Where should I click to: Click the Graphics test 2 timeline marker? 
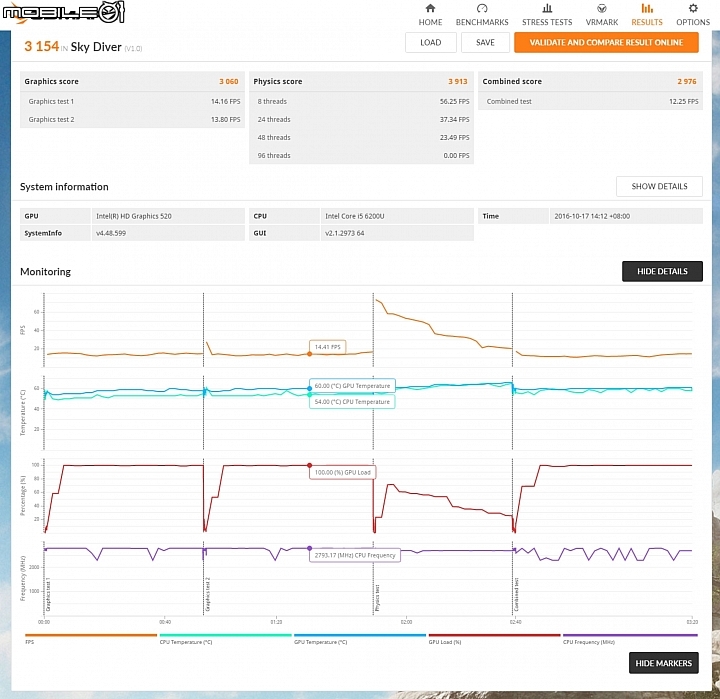click(208, 594)
